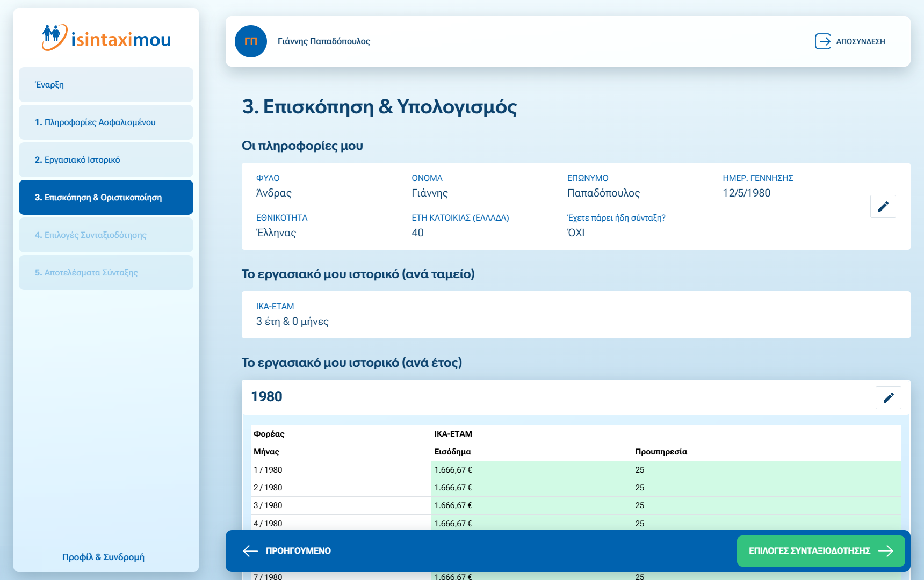The height and width of the screenshot is (580, 924).
Task: Edit the 1980 work history via pencil
Action: click(888, 397)
